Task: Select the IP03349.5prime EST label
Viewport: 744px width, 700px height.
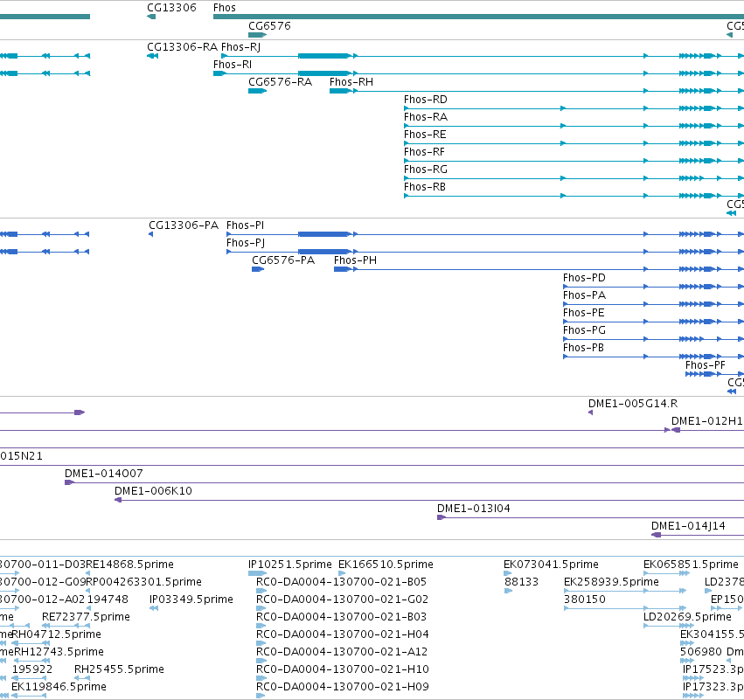Action: (191, 600)
